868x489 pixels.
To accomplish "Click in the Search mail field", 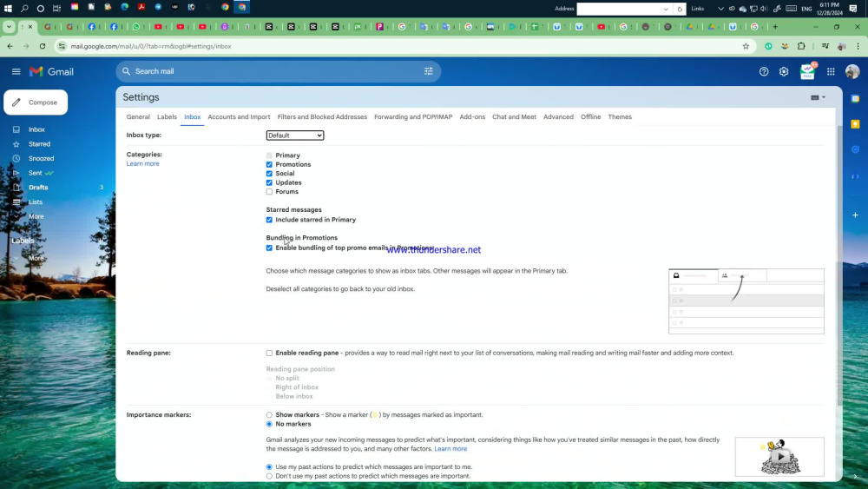I will 277,71.
